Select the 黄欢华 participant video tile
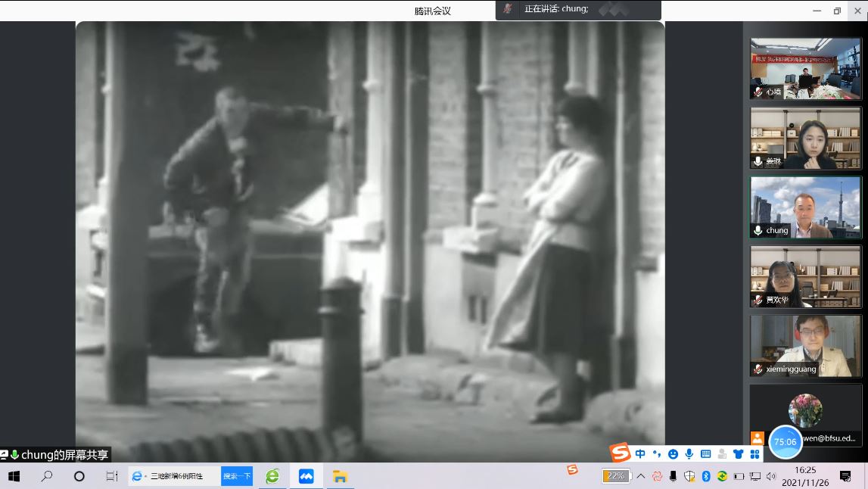This screenshot has width=868, height=489. [805, 276]
